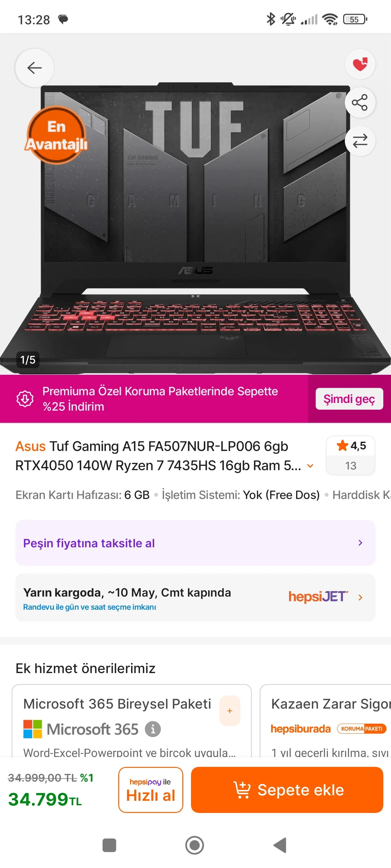Open the compare products arrows icon
This screenshot has height=868, width=391.
(x=360, y=141)
